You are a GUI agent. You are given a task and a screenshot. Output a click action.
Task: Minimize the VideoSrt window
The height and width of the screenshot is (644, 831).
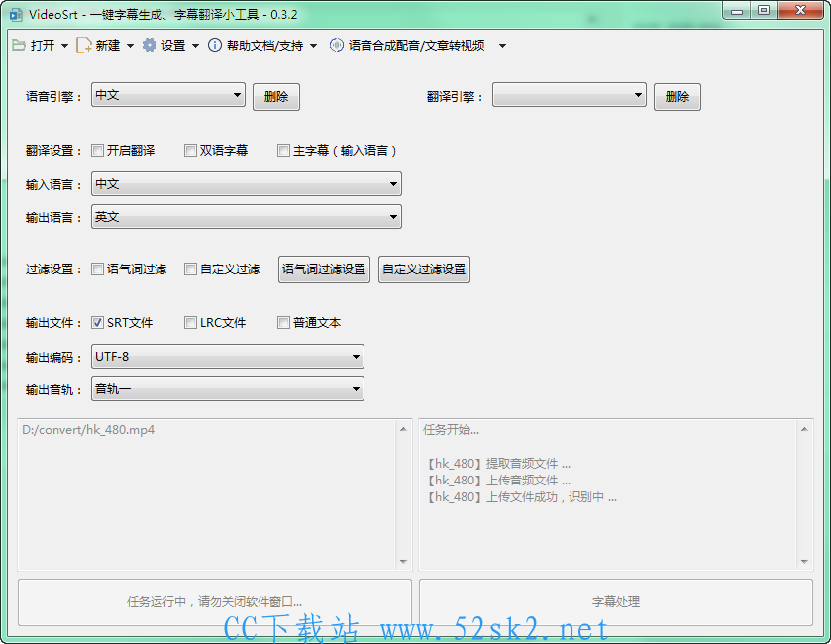pos(737,11)
